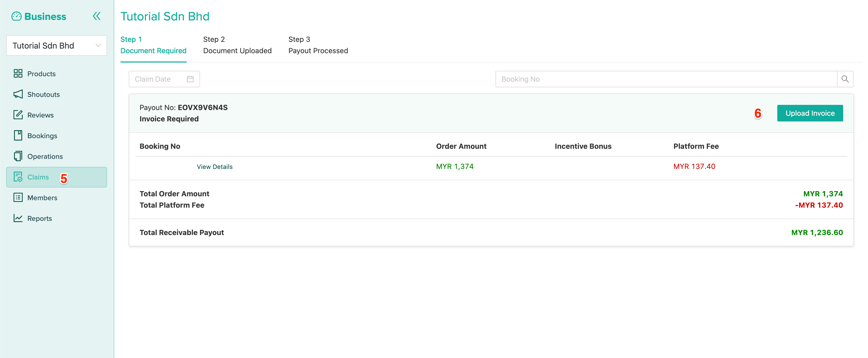
Task: Click the Operations device icon
Action: [18, 156]
